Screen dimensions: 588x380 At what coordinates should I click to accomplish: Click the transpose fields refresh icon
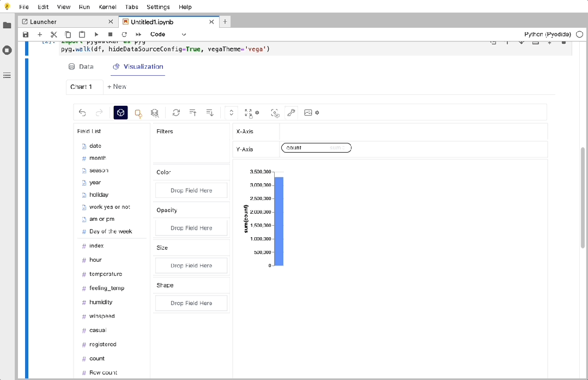click(176, 112)
